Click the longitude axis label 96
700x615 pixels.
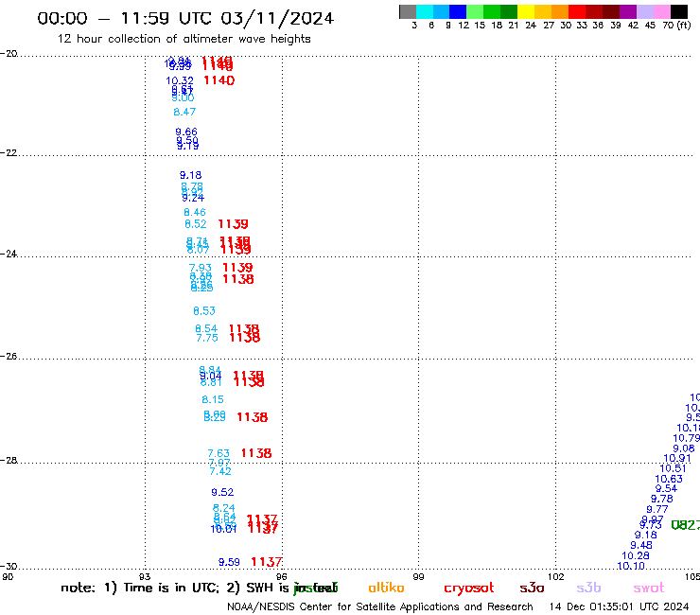point(281,576)
